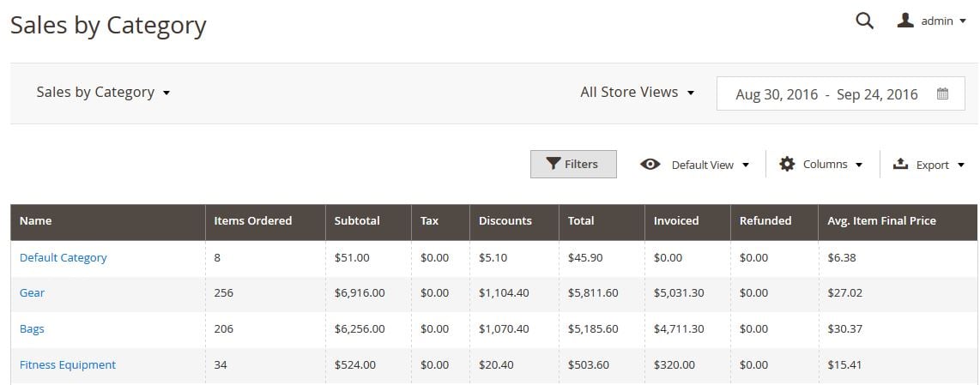This screenshot has width=980, height=385.
Task: Open the Export options arrow
Action: coord(961,165)
